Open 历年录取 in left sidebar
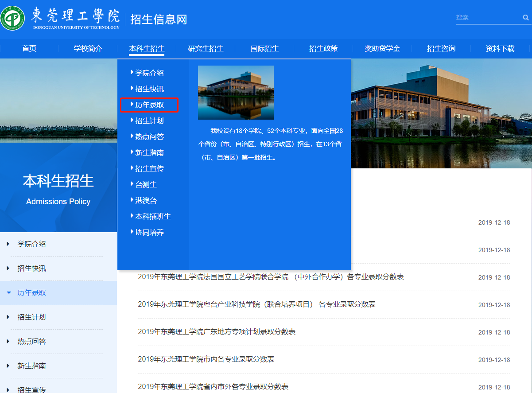The height and width of the screenshot is (393, 532). pos(31,292)
